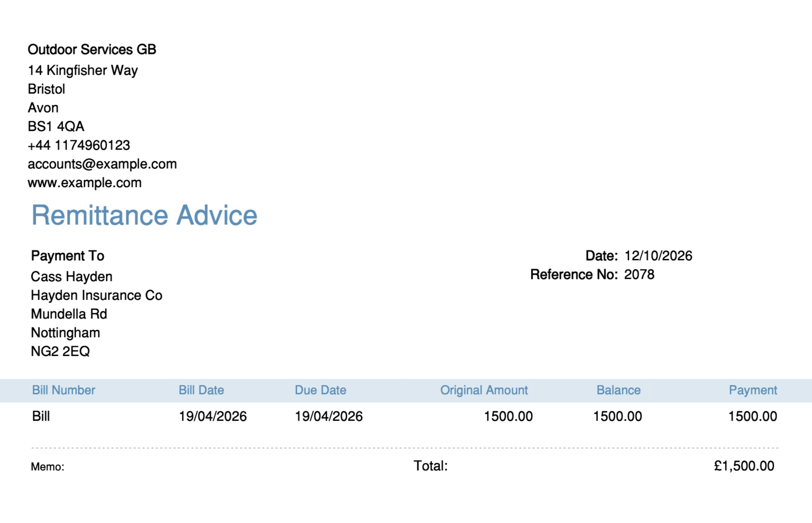
Task: Click the Avon county line
Action: [x=43, y=107]
